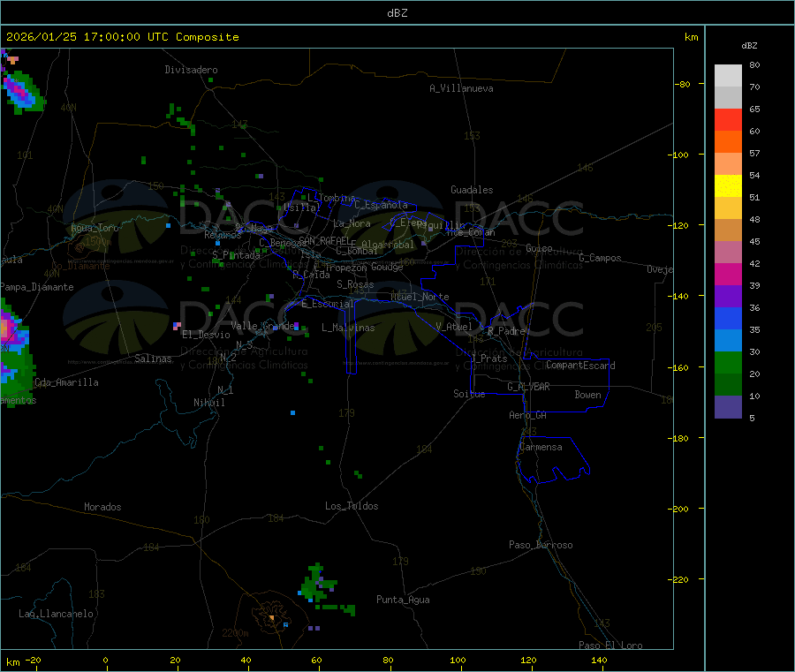
Task: Click the Paso_El_Loro map label
Action: 611,646
